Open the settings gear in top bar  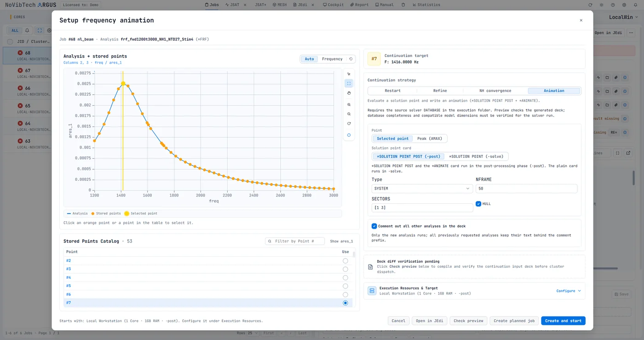623,5
